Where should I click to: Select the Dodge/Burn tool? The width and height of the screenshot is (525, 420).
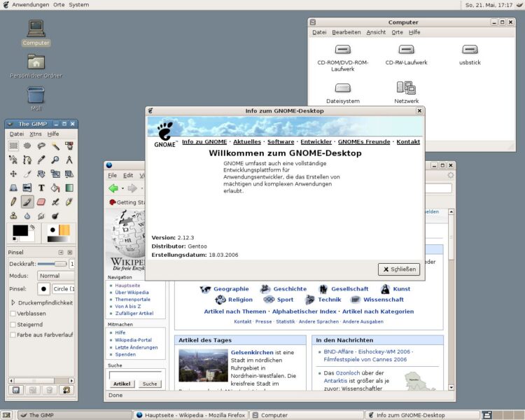click(55, 216)
